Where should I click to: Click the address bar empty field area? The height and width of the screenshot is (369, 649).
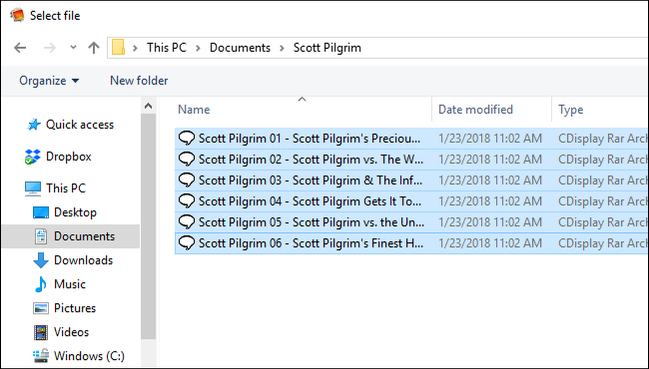pyautogui.click(x=505, y=48)
